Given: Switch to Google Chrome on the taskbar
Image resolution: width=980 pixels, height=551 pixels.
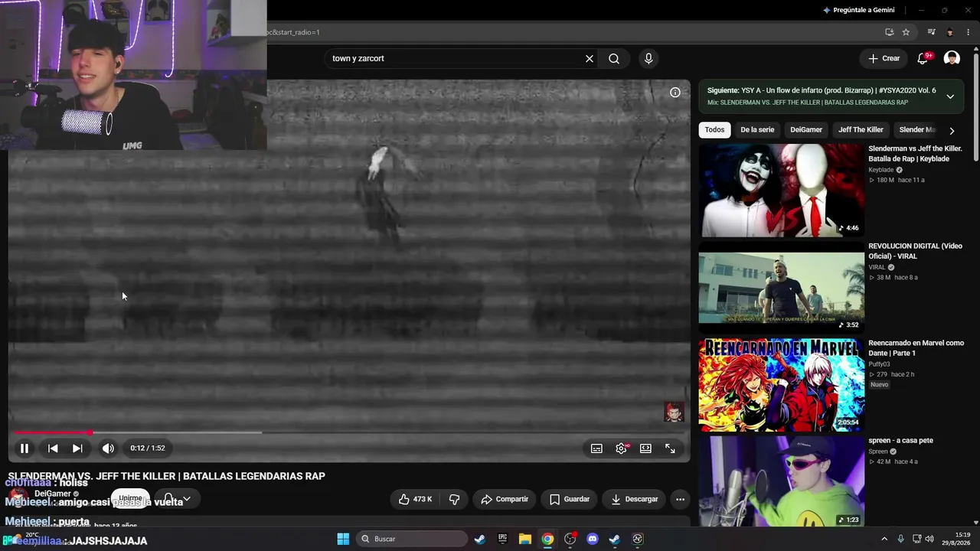Looking at the screenshot, I should [x=547, y=539].
